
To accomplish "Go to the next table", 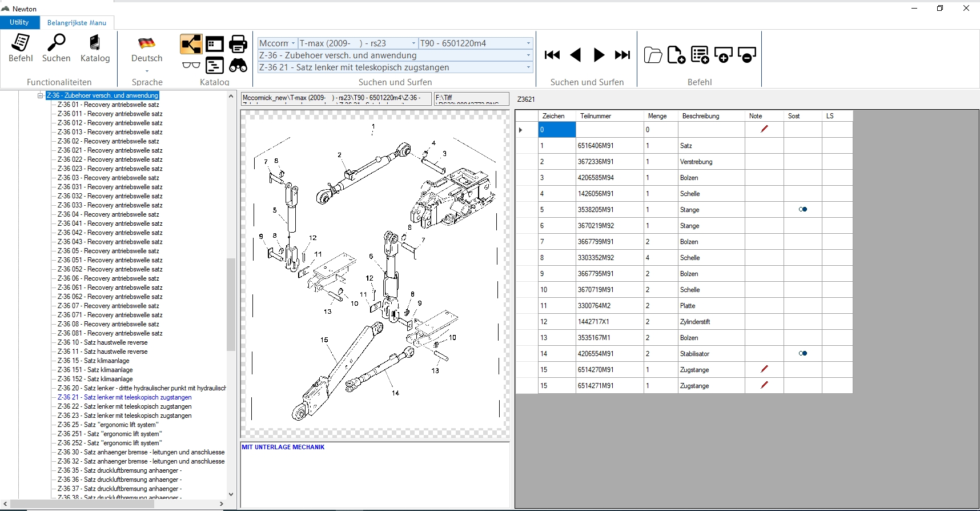I will 599,55.
